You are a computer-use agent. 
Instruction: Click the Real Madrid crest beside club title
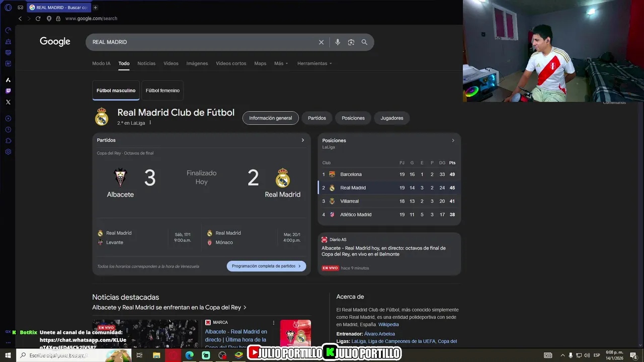(x=102, y=117)
